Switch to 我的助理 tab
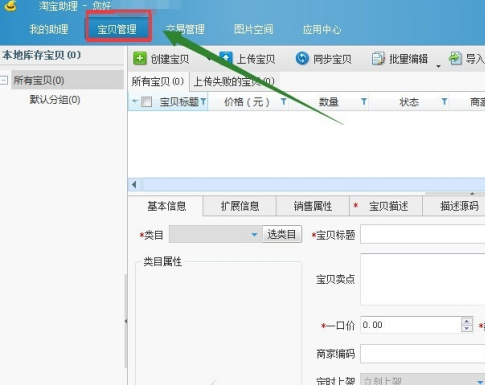The width and height of the screenshot is (485, 385). [49, 29]
